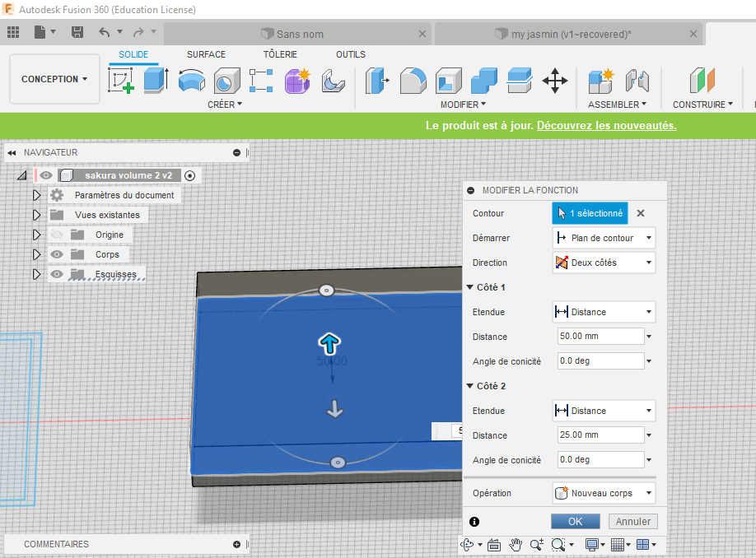This screenshot has width=756, height=558.
Task: Click the Create Sketch tool
Action: pos(121,81)
